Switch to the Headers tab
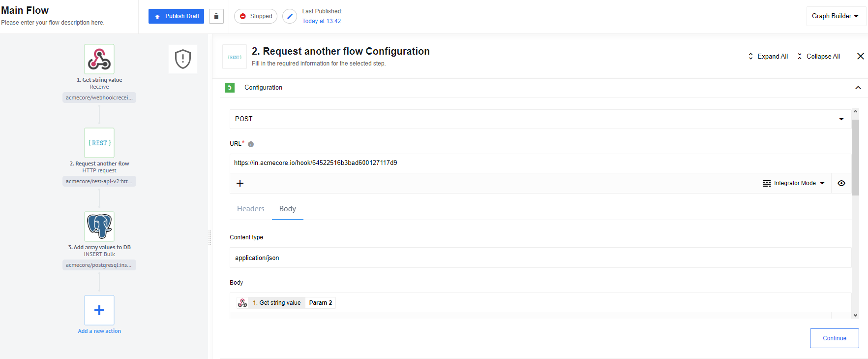Image resolution: width=868 pixels, height=359 pixels. (251, 209)
